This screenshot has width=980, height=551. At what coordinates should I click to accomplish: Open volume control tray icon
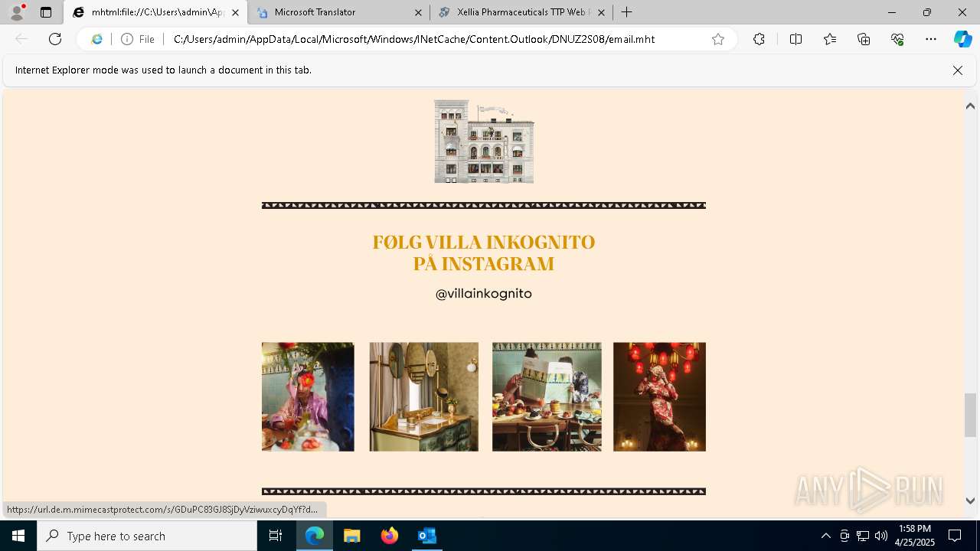coord(881,536)
